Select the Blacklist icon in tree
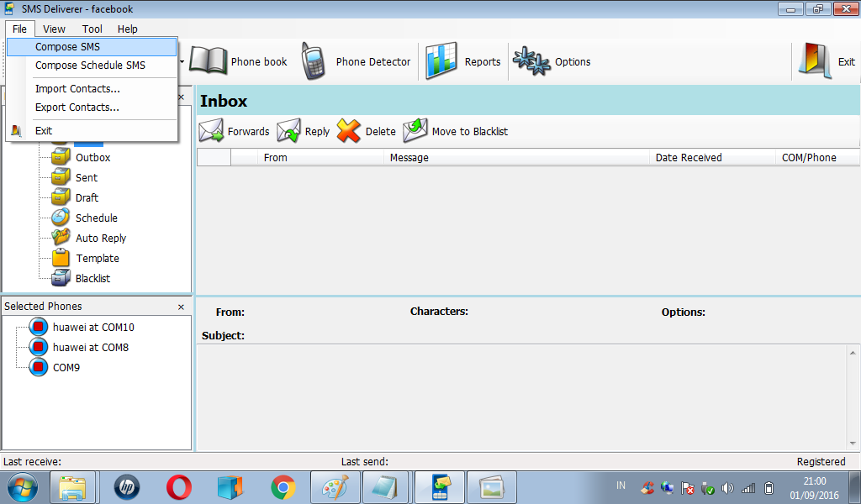Viewport: 861px width, 504px height. 61,278
